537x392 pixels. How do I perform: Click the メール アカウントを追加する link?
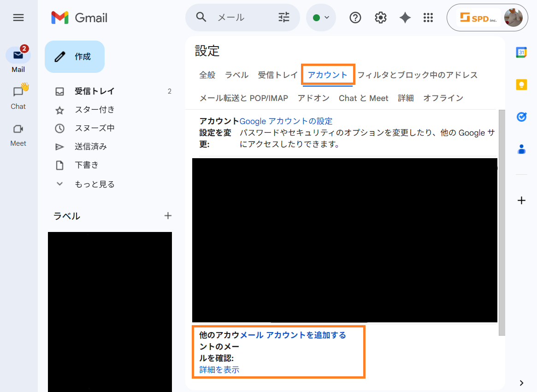(x=293, y=335)
